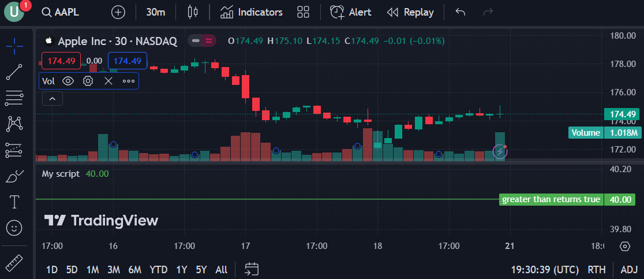Open forecasting and measurement tools

click(14, 150)
